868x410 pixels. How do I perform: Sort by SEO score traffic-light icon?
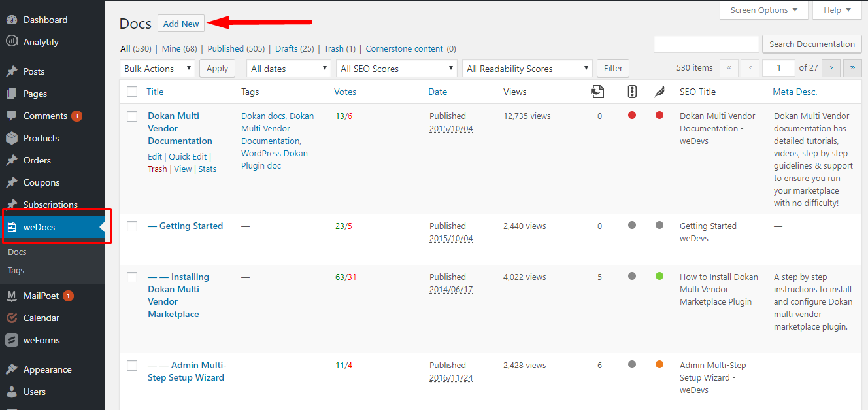[x=632, y=92]
